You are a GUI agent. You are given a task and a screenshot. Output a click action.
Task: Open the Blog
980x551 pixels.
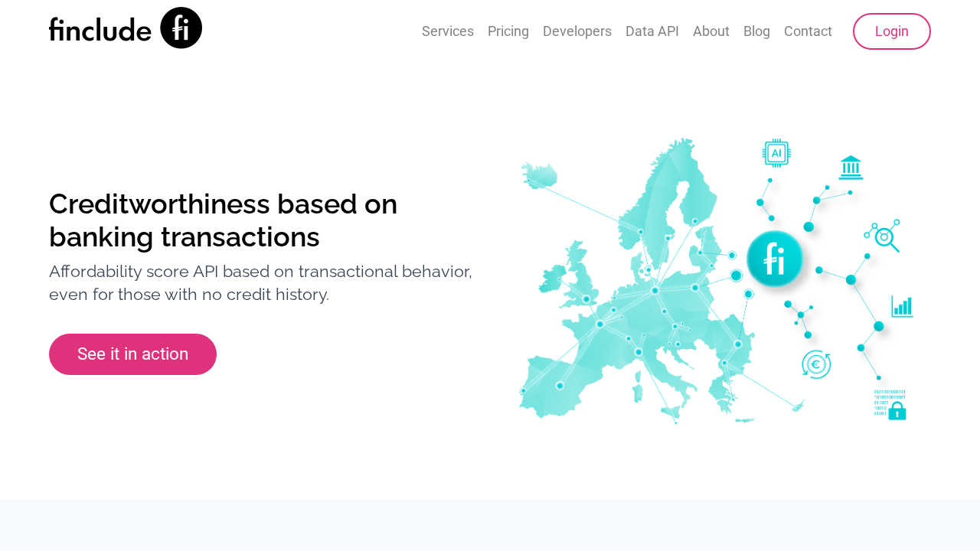coord(757,30)
